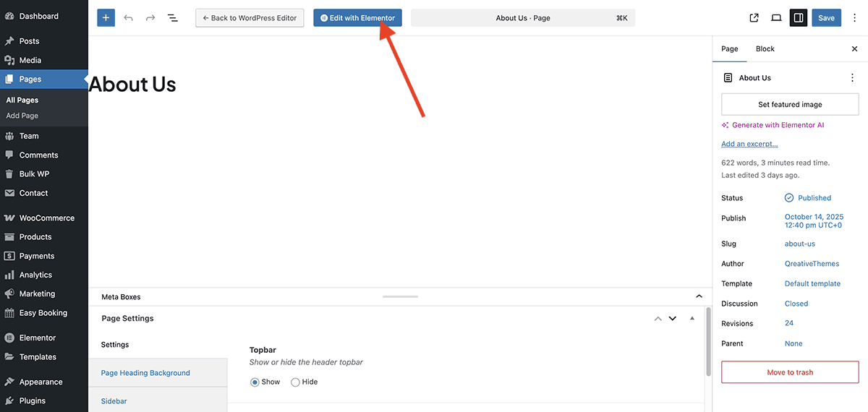The width and height of the screenshot is (868, 412).
Task: Click the redo arrow icon
Action: [x=150, y=18]
